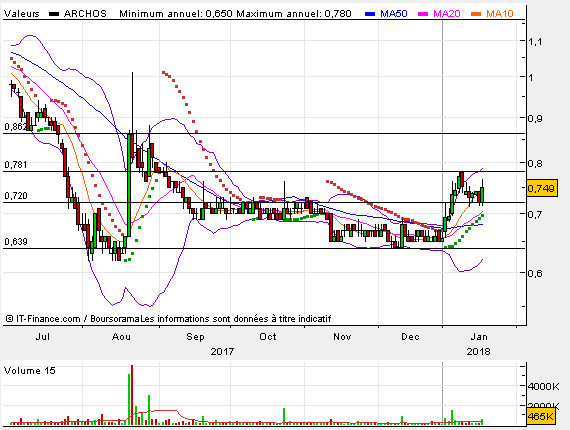Click the magenta MA20 legend swatch
This screenshot has width=570, height=430.
tap(423, 14)
